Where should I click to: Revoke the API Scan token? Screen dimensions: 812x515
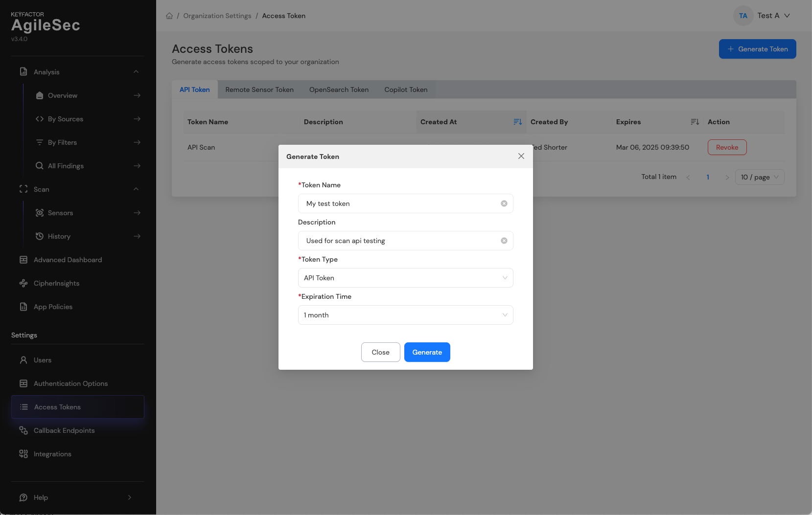pyautogui.click(x=727, y=147)
